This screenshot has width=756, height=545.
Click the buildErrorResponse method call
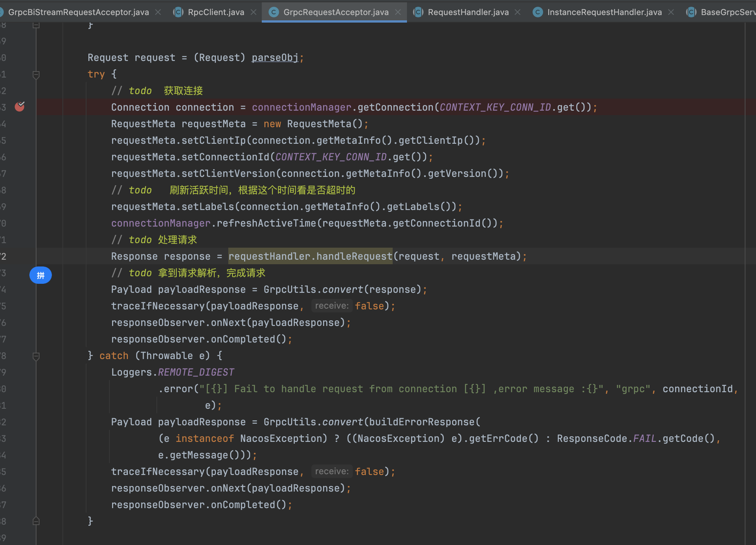422,422
